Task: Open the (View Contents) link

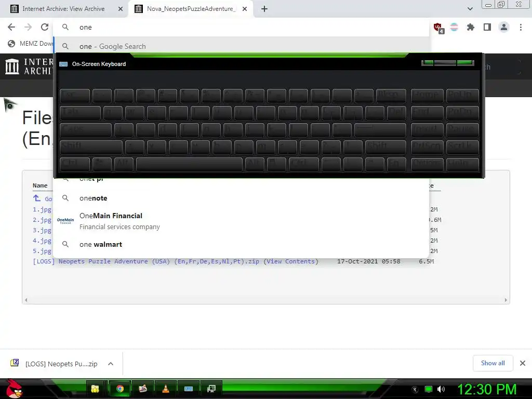Action: 291,261
